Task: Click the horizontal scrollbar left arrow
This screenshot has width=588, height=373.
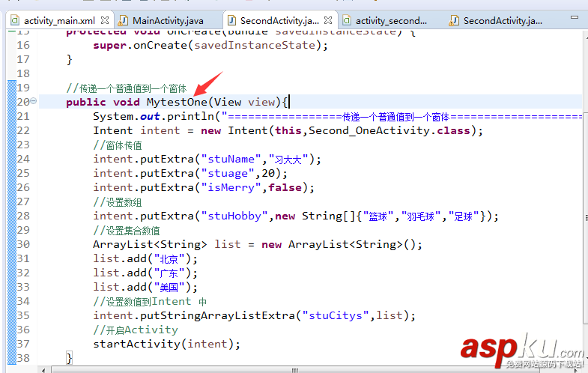Action: point(44,370)
